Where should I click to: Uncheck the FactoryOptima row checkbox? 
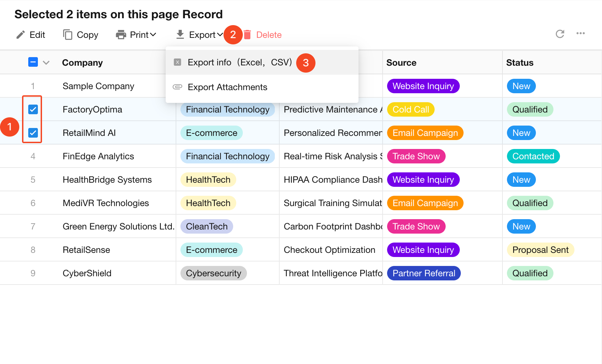pyautogui.click(x=33, y=109)
